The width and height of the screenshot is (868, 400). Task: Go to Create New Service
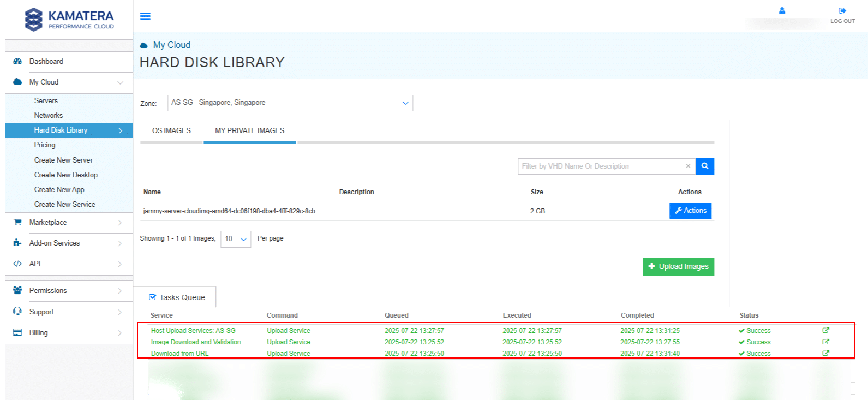point(65,205)
